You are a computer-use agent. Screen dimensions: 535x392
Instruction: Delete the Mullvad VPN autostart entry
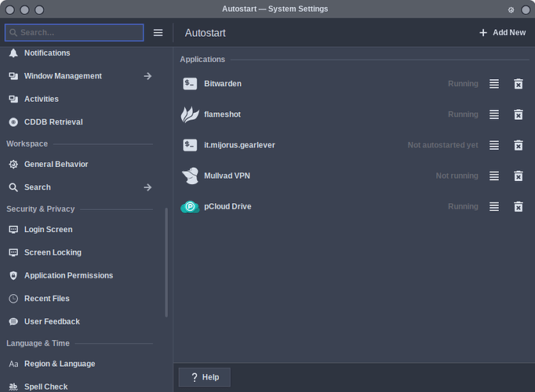pos(519,176)
